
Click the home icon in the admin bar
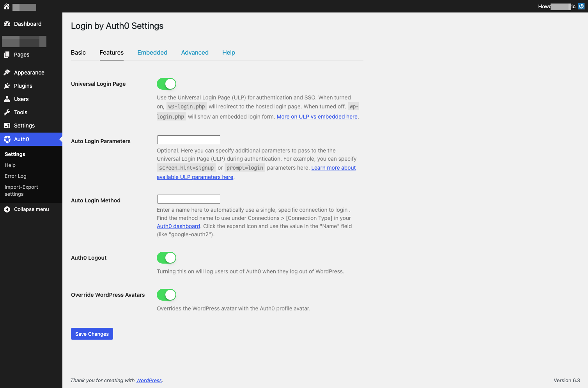tap(7, 7)
